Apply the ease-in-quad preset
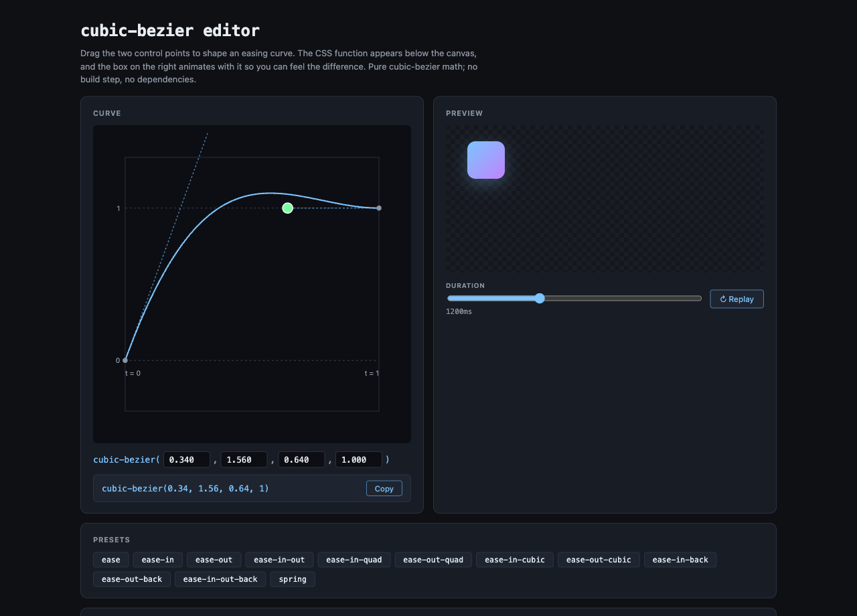The image size is (857, 616). 354,560
